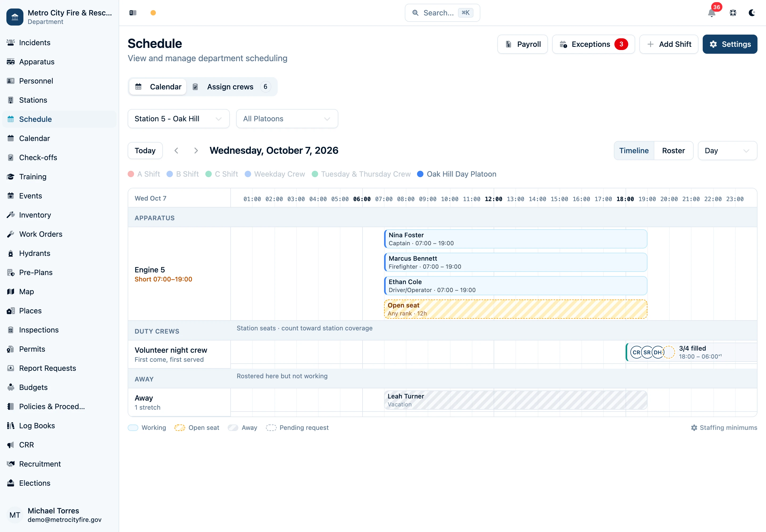Screen dimensions: 766x532
Task: Open the notifications bell icon
Action: (x=711, y=13)
